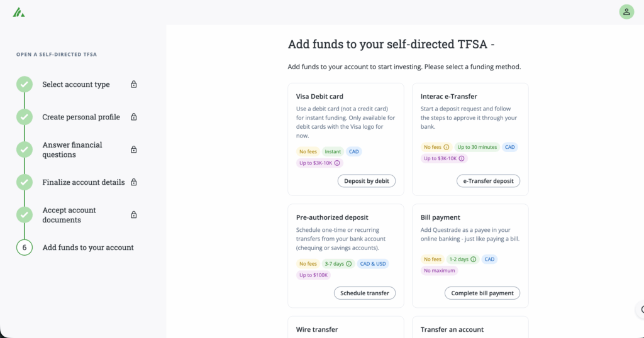This screenshot has height=338, width=644.
Task: Click info icon on Visa Debit limit tag
Action: click(337, 163)
